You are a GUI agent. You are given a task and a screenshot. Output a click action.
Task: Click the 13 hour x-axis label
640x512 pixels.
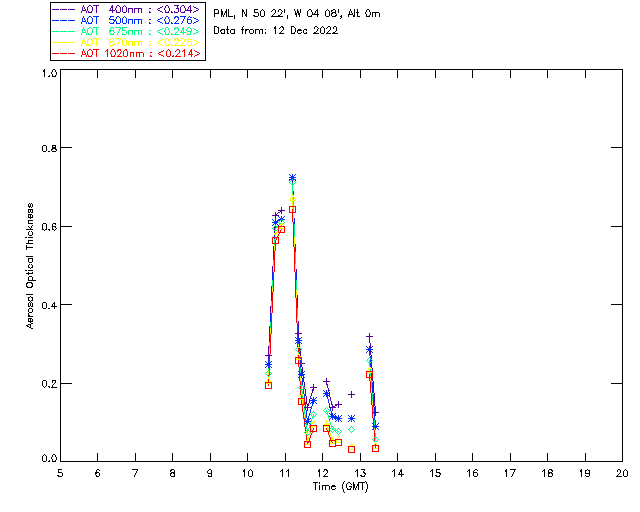click(360, 473)
